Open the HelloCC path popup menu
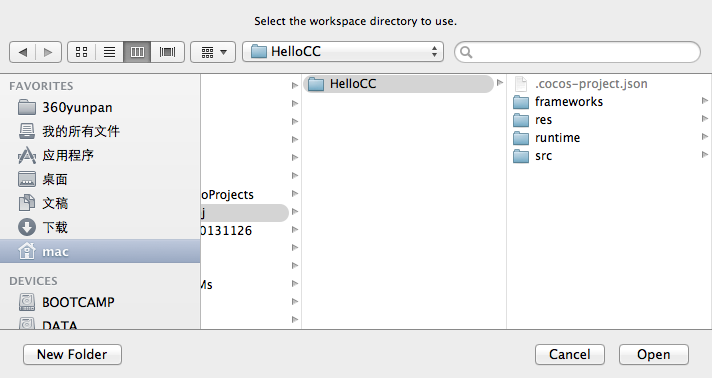Screen dimensions: 712x378 point(343,51)
